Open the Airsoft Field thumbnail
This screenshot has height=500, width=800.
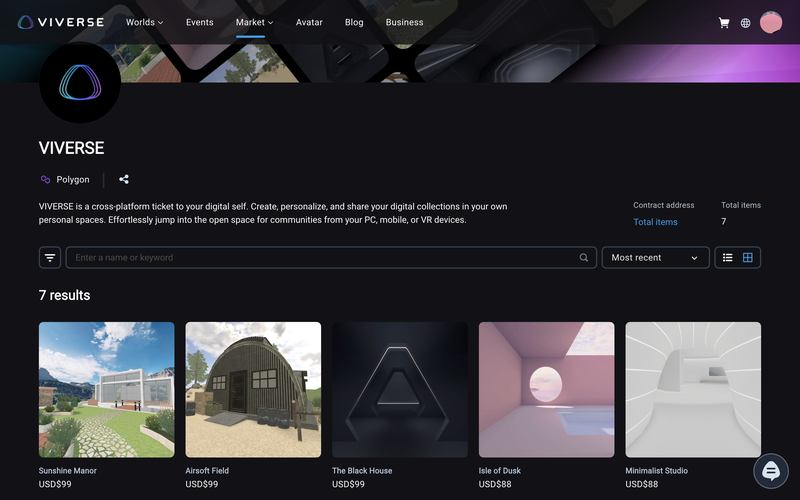pyautogui.click(x=253, y=389)
